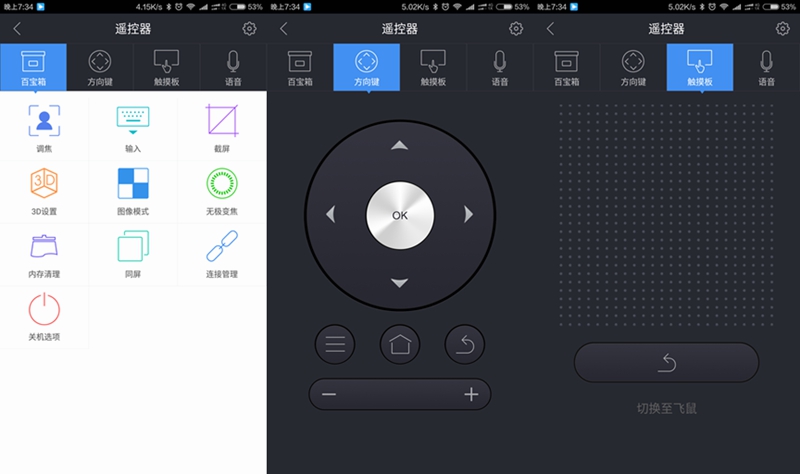Switch to 触摸板 tab in left screen
800x474 pixels.
click(x=166, y=67)
